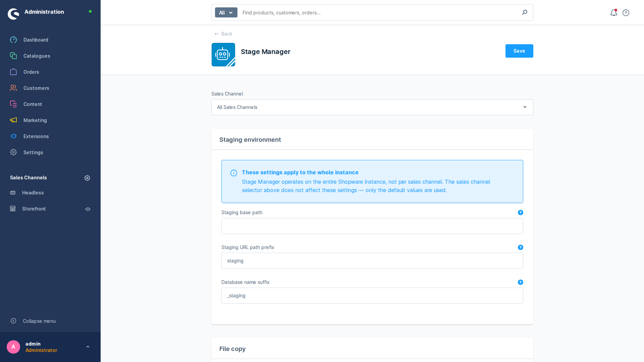Toggle Storefront visibility eye icon
644x362 pixels.
click(88, 209)
